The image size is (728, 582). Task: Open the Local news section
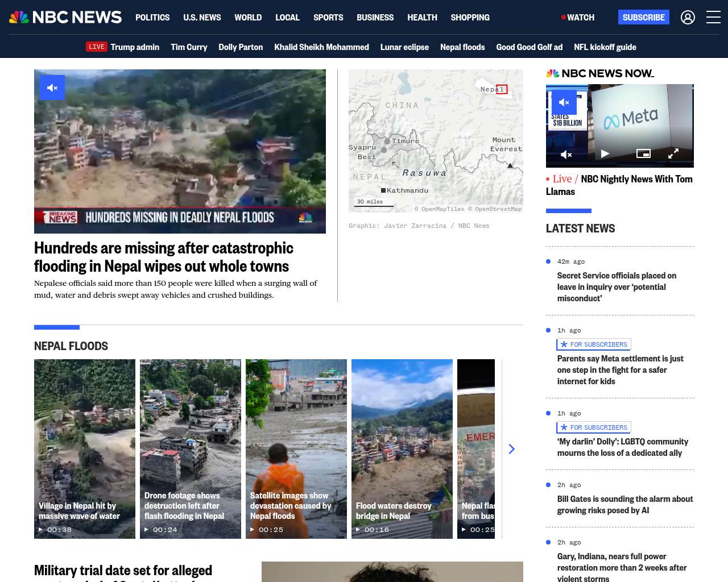coord(287,18)
